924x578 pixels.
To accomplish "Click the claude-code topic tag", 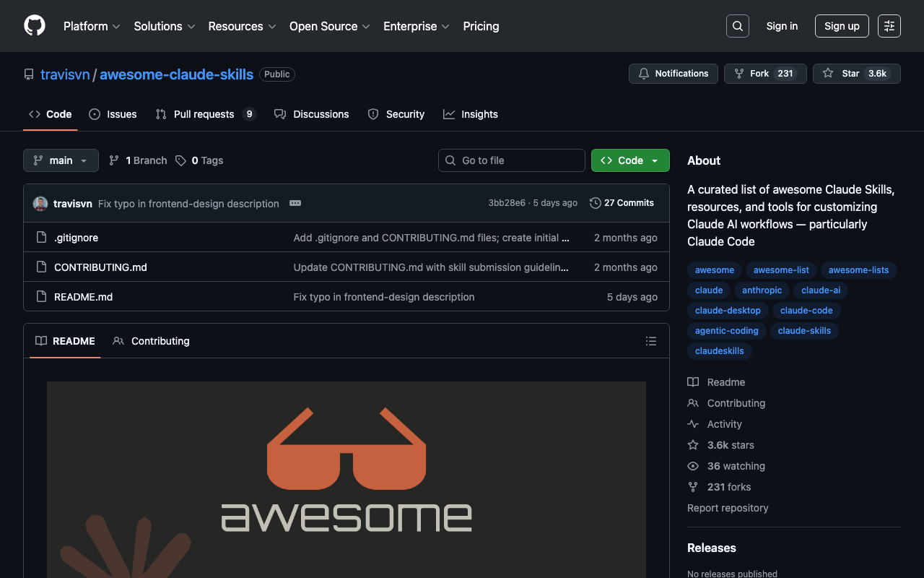I will tap(806, 311).
